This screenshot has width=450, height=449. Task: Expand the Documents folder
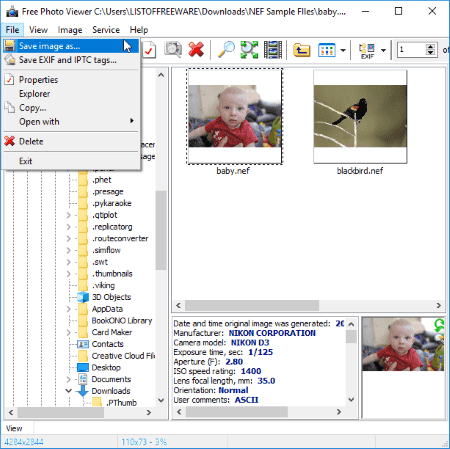(x=69, y=379)
